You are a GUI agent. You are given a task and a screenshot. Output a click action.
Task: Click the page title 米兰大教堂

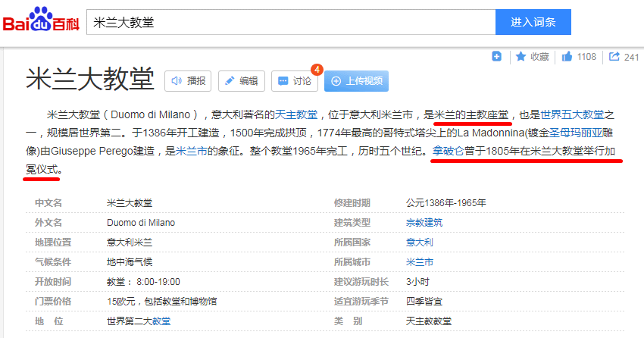tap(90, 80)
